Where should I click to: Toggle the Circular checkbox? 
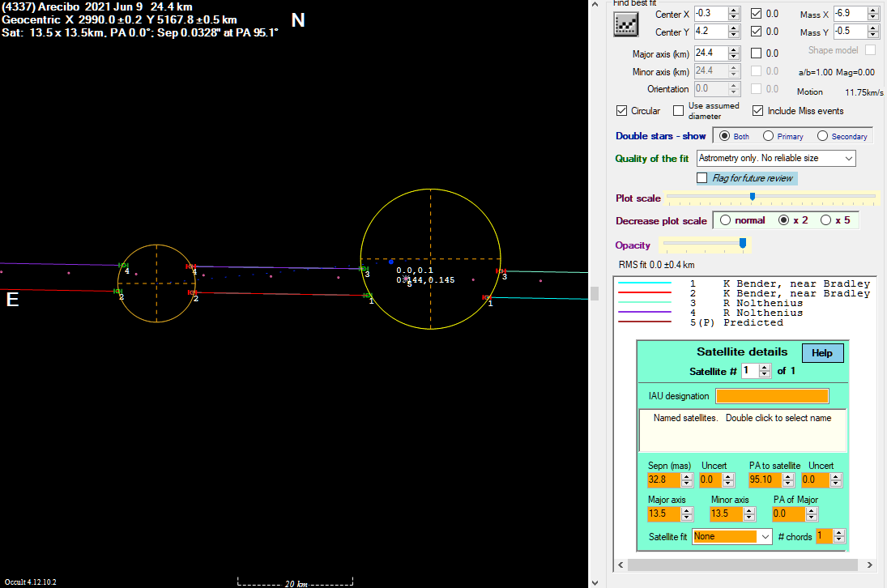[x=621, y=111]
